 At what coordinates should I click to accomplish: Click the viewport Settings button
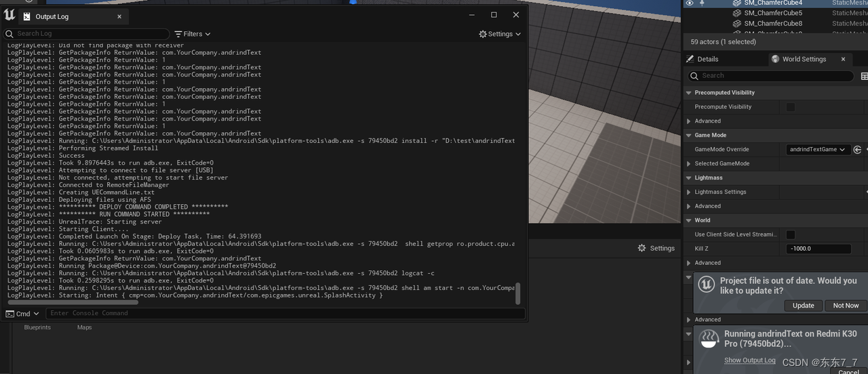(x=656, y=248)
